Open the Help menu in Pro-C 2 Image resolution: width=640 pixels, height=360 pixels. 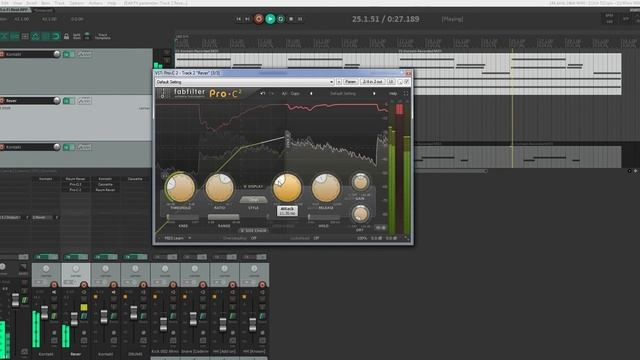pos(393,93)
